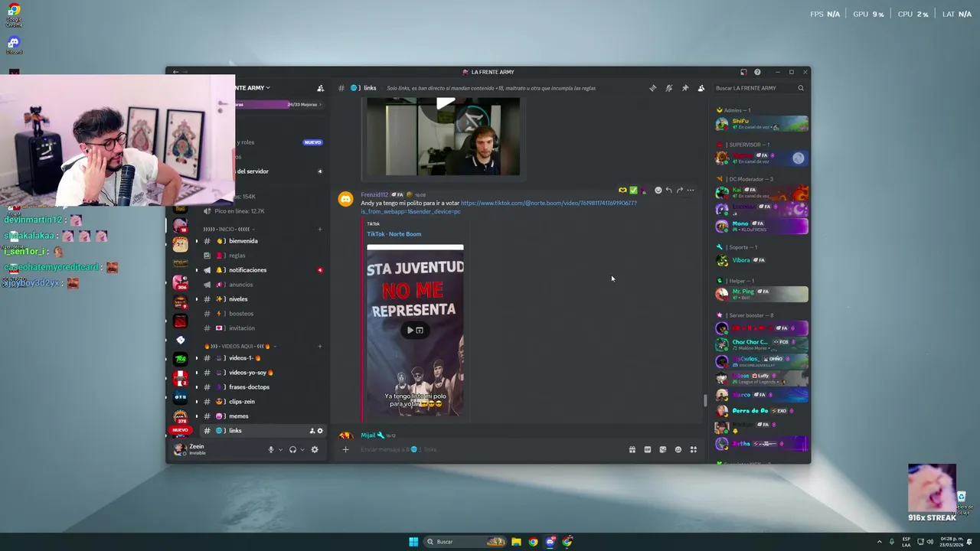Click the search magnifier in Buscar field
This screenshot has height=551, width=980.
801,88
